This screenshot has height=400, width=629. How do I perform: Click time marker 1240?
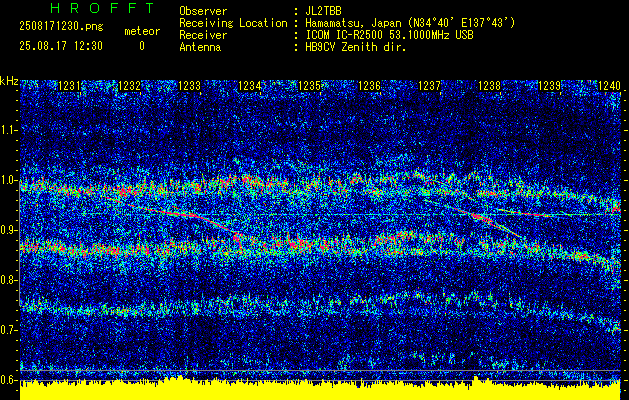tap(609, 85)
